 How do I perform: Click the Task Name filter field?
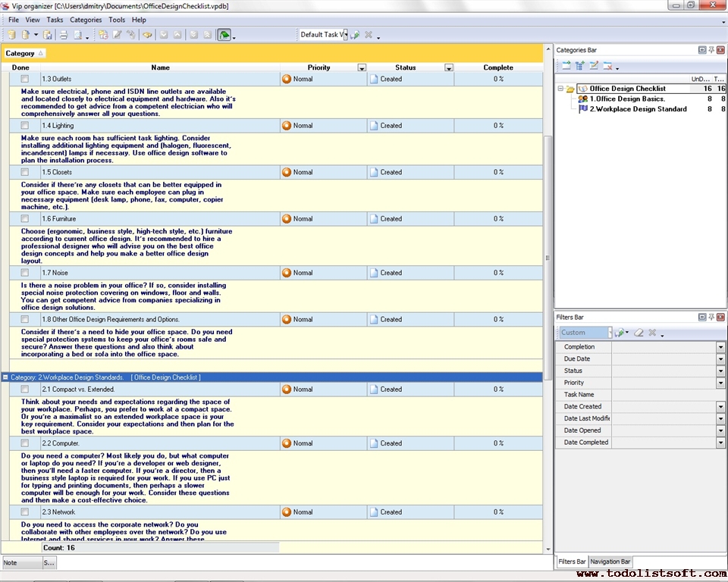coord(667,395)
